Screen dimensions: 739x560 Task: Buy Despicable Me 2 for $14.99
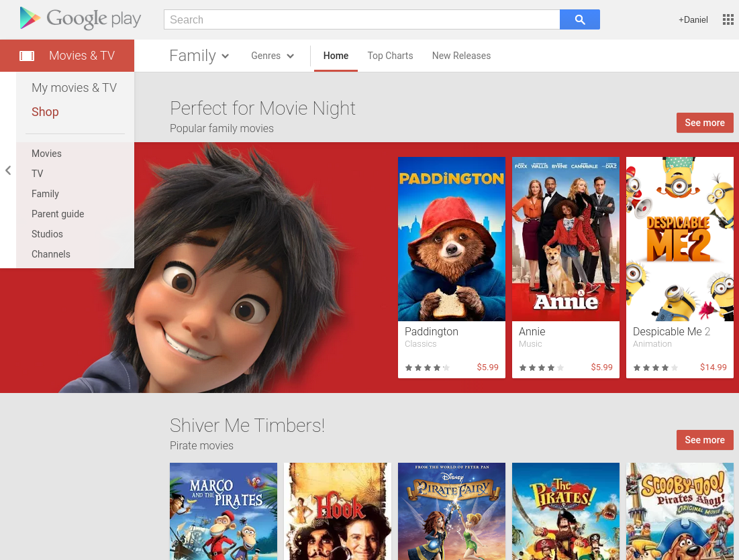click(x=713, y=368)
